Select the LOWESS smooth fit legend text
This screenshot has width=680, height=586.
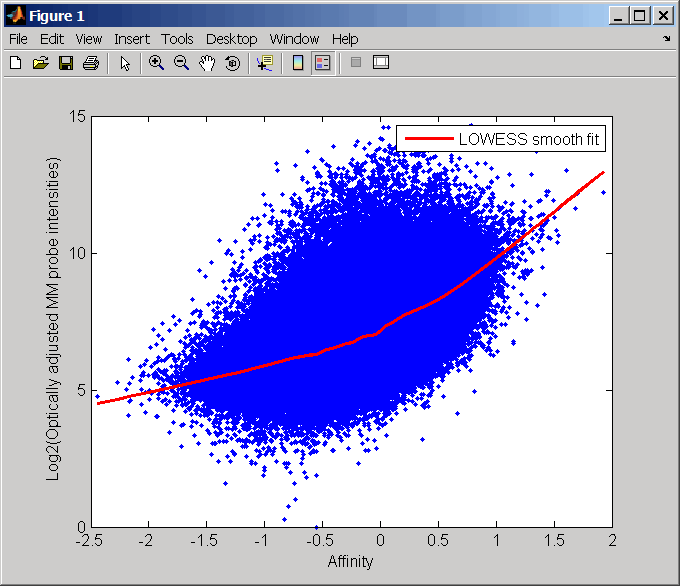pyautogui.click(x=529, y=139)
